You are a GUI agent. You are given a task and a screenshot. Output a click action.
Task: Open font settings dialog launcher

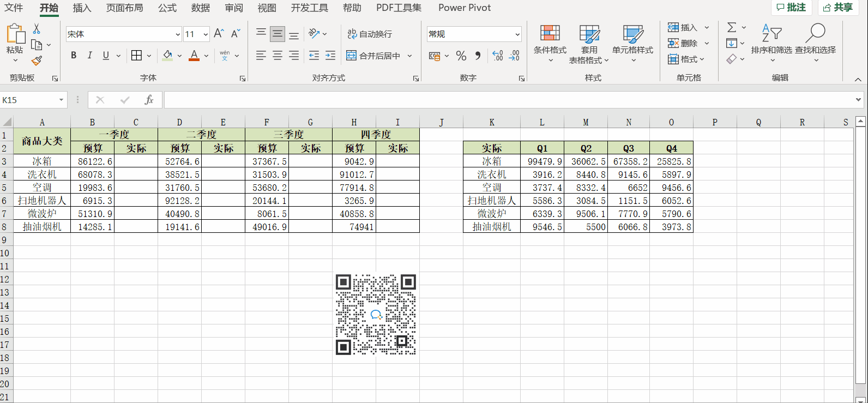click(x=243, y=79)
